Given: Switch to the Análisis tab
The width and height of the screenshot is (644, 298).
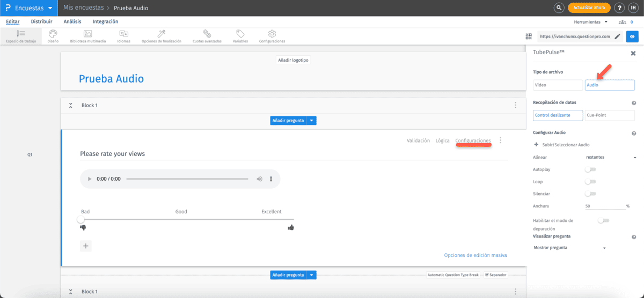Looking at the screenshot, I should (x=72, y=22).
